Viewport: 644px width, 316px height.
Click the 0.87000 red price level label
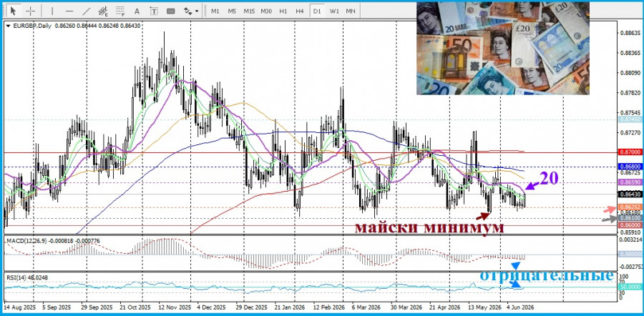[629, 152]
